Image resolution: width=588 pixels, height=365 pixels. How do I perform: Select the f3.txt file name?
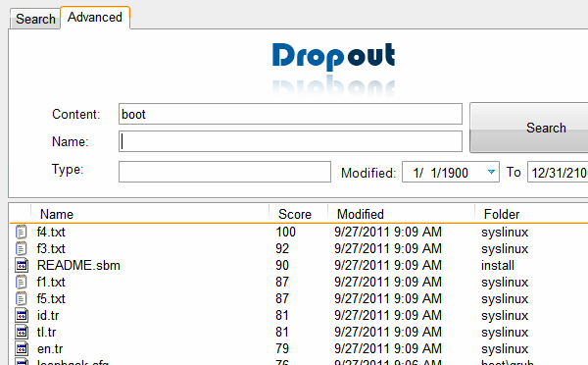tap(51, 248)
